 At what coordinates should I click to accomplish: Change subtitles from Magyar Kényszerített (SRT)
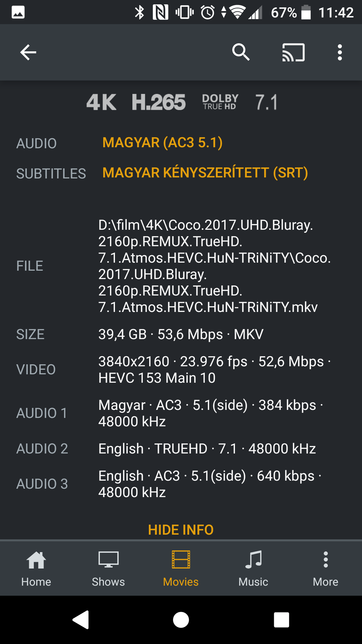205,173
